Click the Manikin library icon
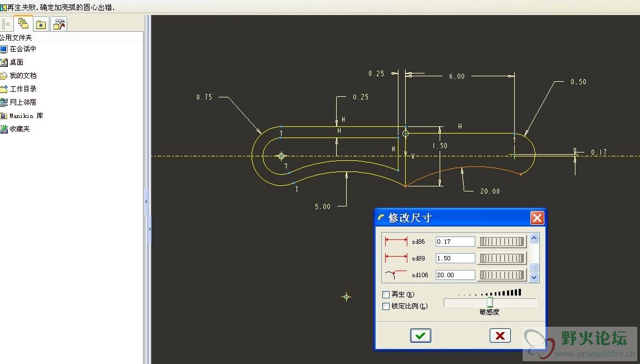Screen dimensions: 640x364 click(x=4, y=116)
